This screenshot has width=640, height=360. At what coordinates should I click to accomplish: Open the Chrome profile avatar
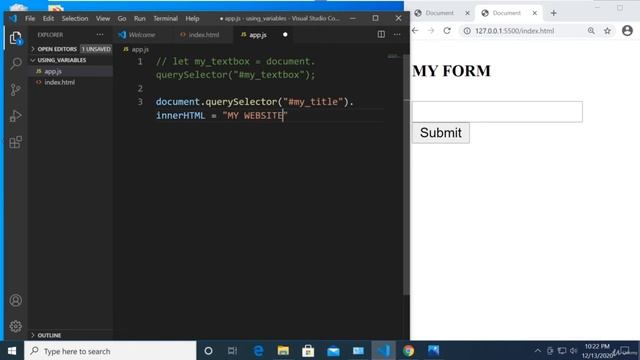pyautogui.click(x=627, y=31)
